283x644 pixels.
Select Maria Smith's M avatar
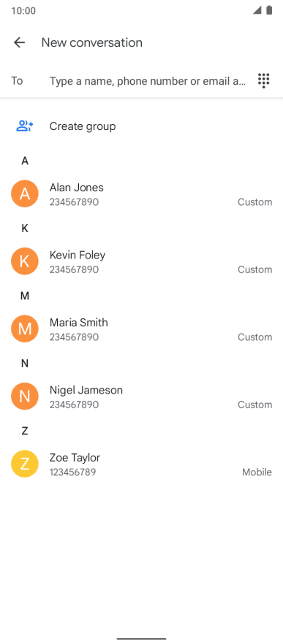(x=25, y=329)
